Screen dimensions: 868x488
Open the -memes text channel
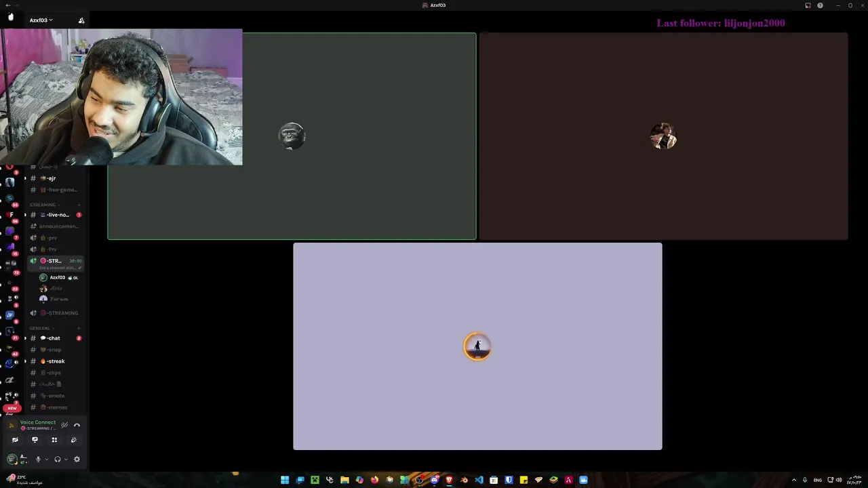(x=54, y=407)
